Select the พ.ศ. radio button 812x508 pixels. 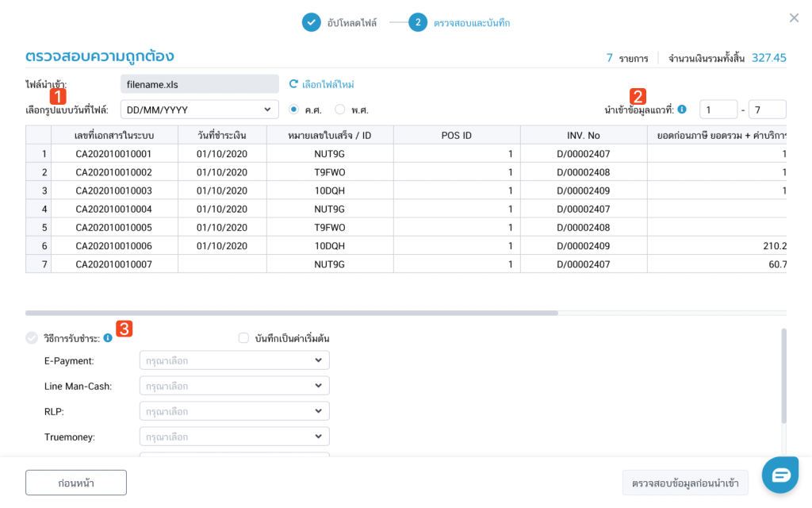point(340,110)
